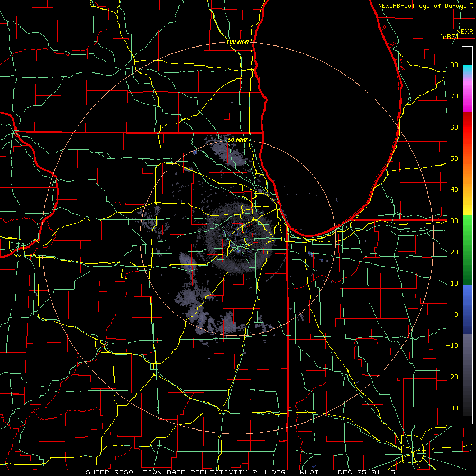
Task: Click the '2.4 DEG' elevation angle text
Action: coord(269,472)
